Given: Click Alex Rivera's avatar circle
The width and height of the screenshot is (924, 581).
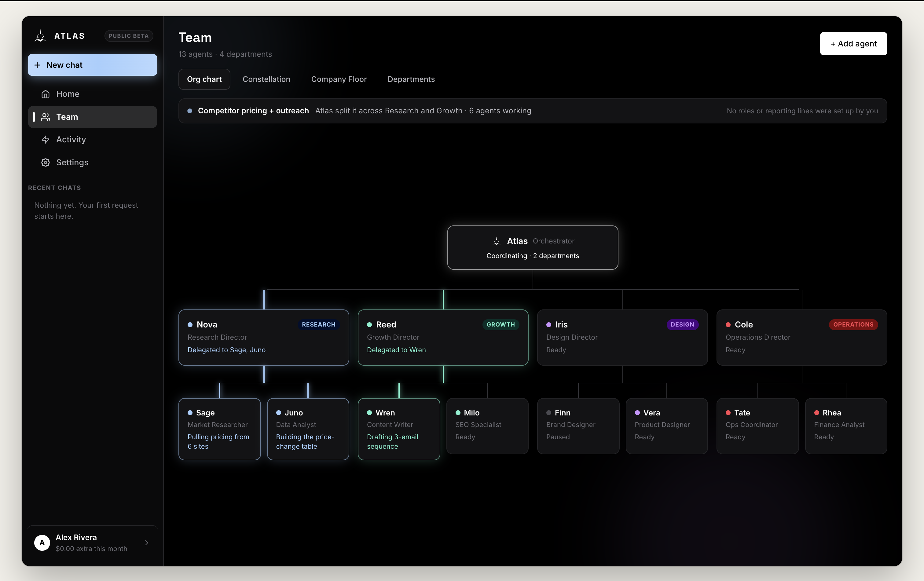Looking at the screenshot, I should (x=42, y=543).
